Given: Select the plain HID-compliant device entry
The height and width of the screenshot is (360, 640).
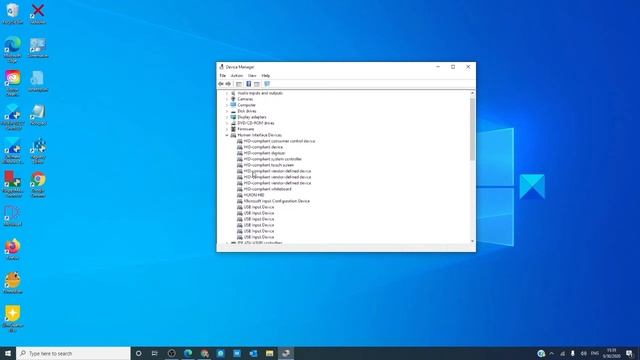Looking at the screenshot, I should click(x=263, y=147).
